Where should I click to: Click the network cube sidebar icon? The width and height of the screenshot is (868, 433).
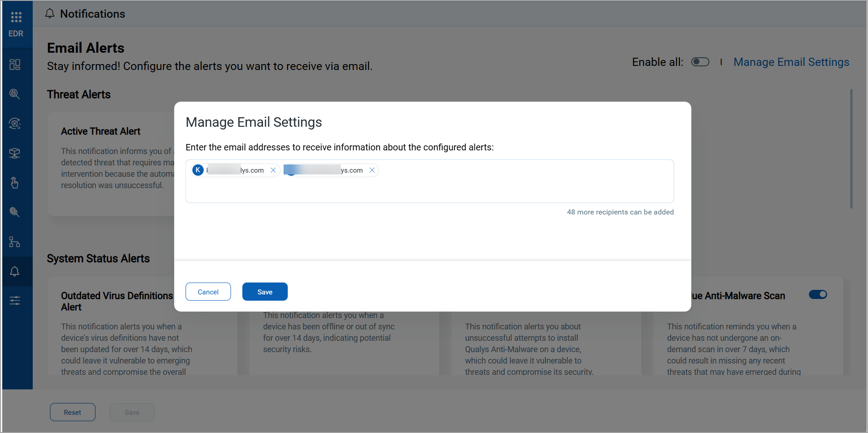click(15, 153)
